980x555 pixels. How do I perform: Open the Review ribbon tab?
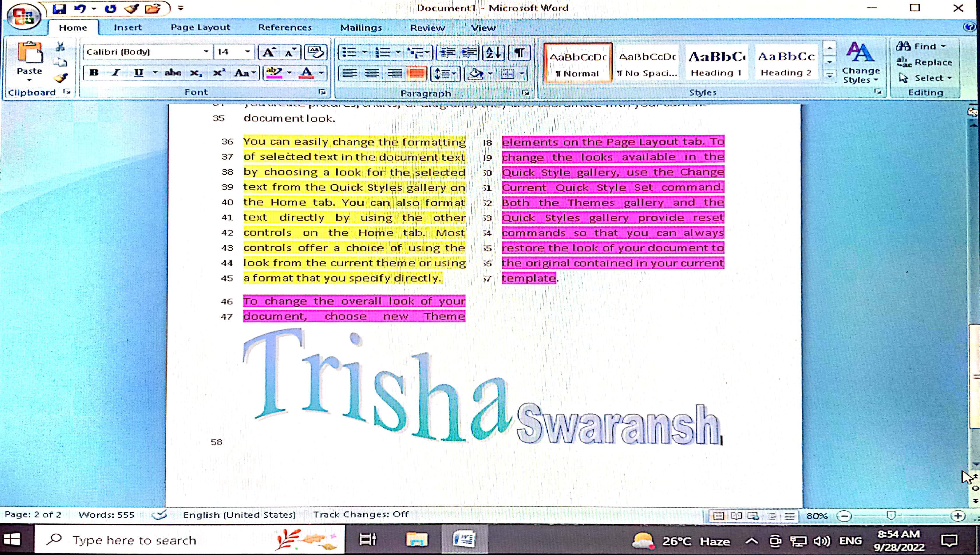[x=427, y=28]
